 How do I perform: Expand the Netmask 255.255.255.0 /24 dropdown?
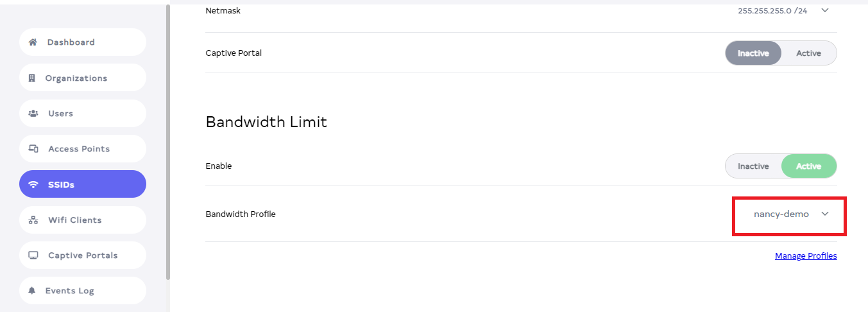coord(824,10)
